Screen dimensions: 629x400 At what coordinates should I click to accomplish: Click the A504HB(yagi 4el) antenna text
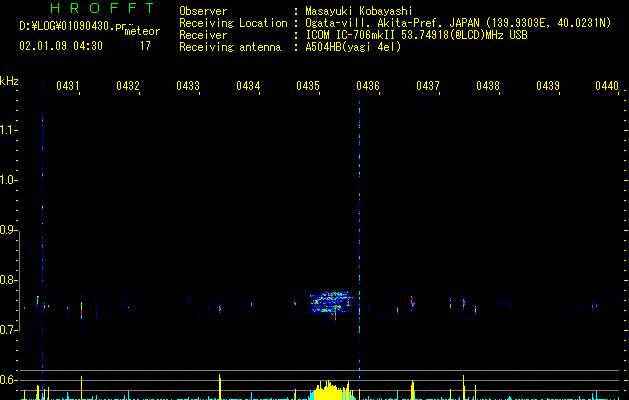coord(353,47)
